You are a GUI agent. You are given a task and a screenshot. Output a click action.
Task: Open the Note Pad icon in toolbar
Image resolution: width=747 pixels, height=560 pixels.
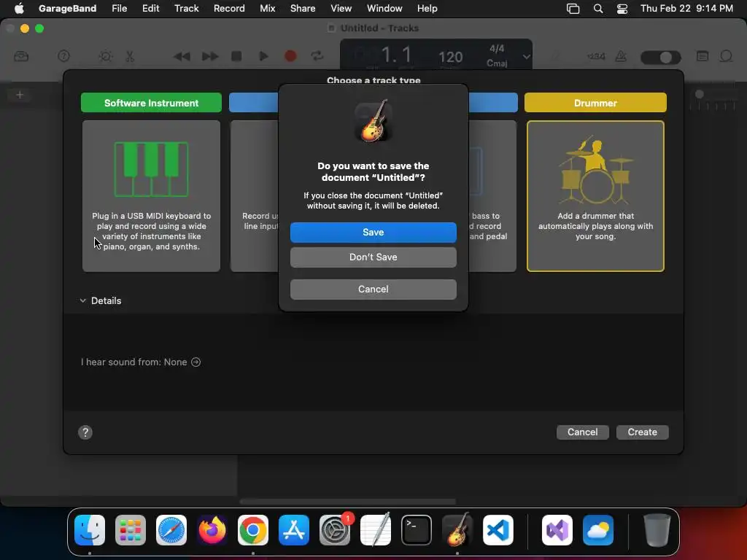tap(703, 56)
